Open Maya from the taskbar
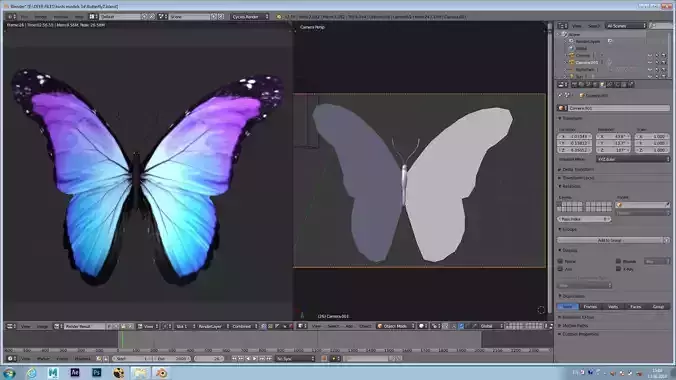Image resolution: width=676 pixels, height=380 pixels. [53, 372]
